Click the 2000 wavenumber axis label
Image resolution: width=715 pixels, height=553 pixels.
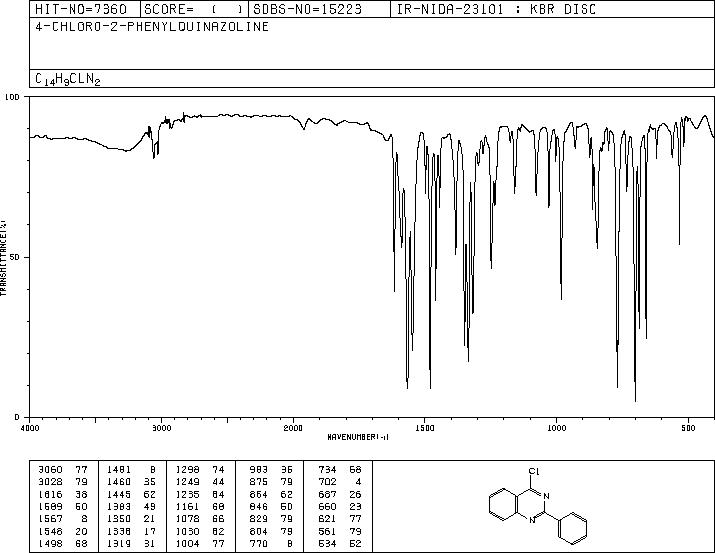tap(293, 428)
